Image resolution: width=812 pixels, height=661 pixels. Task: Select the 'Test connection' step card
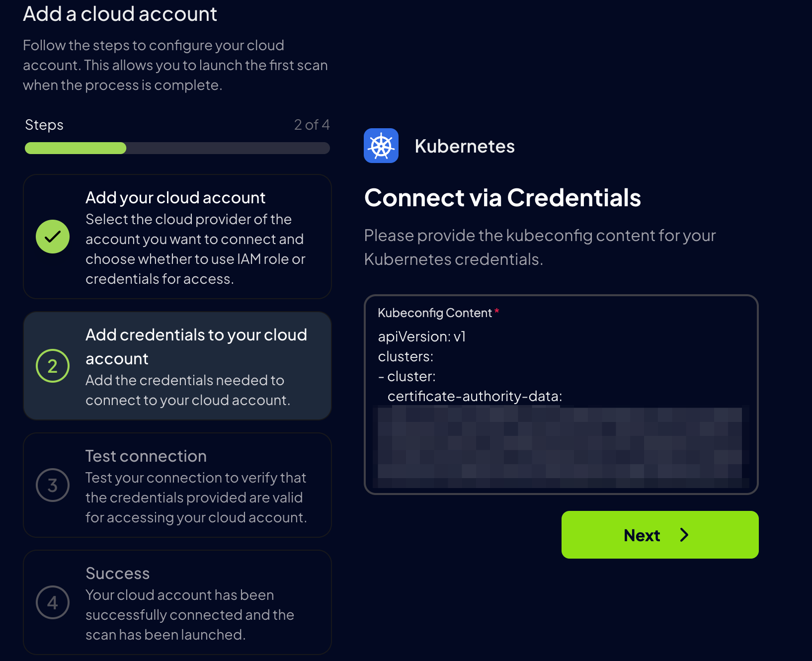click(x=177, y=486)
